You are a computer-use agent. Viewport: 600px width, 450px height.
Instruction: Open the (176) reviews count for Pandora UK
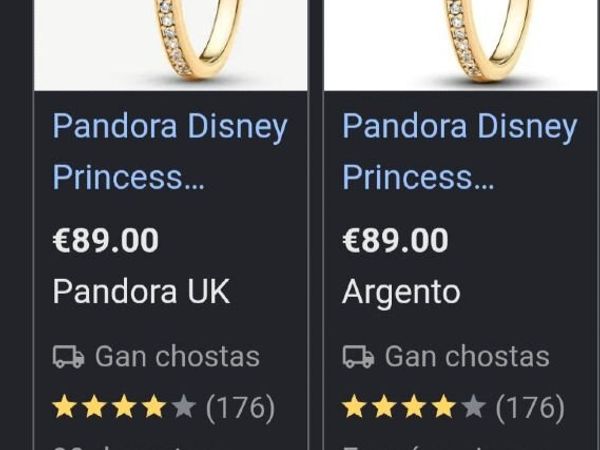[x=241, y=407]
